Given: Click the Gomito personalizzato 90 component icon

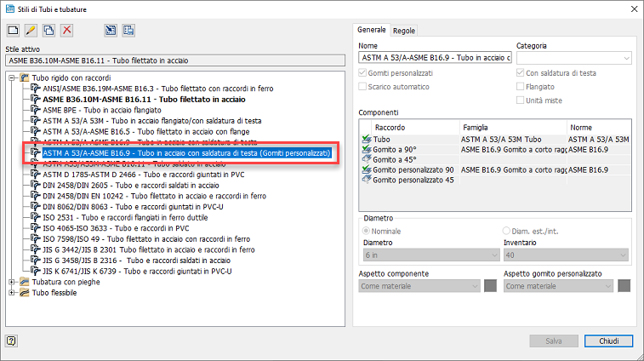Looking at the screenshot, I should click(367, 169).
